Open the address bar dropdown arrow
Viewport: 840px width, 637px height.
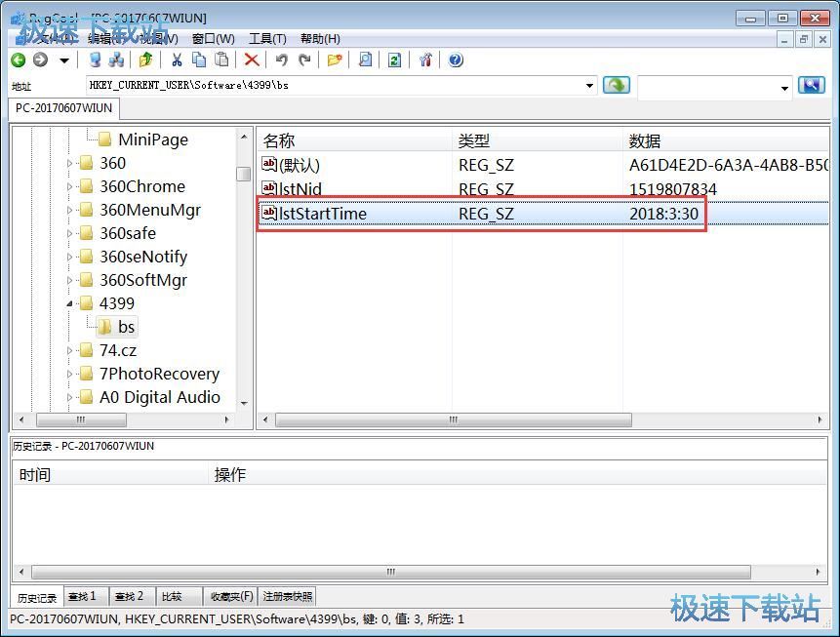[589, 86]
